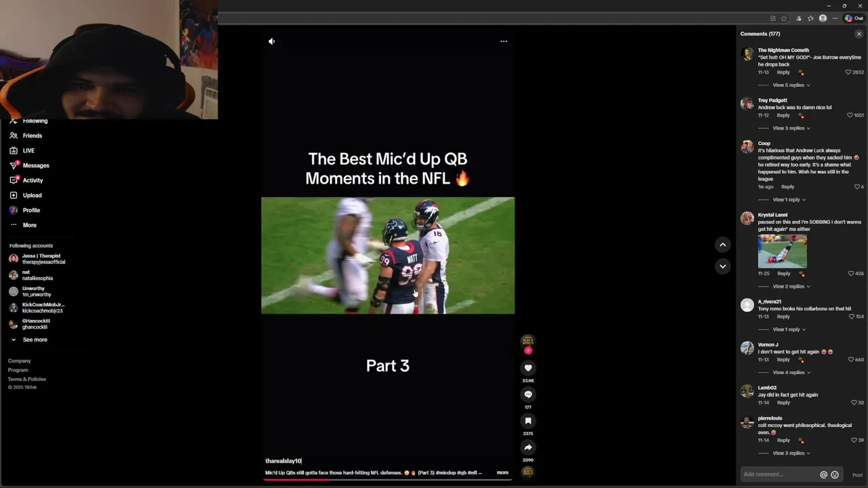
Task: Post the comment
Action: (857, 474)
